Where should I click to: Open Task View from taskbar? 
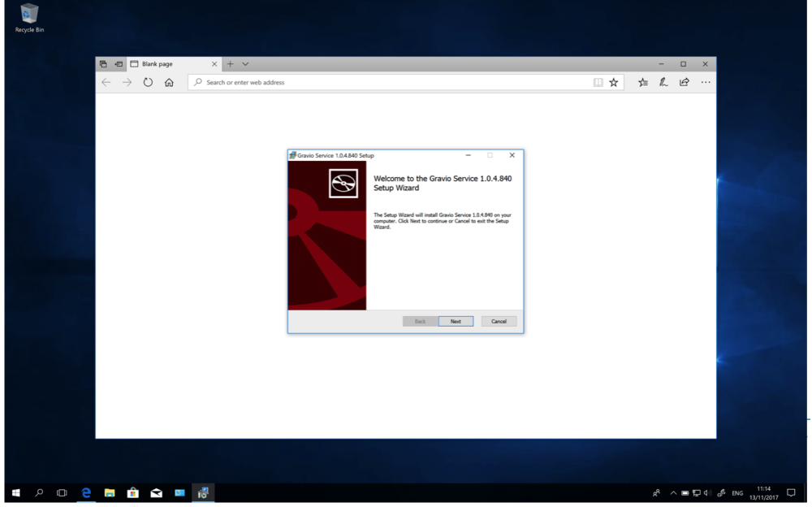pyautogui.click(x=62, y=493)
